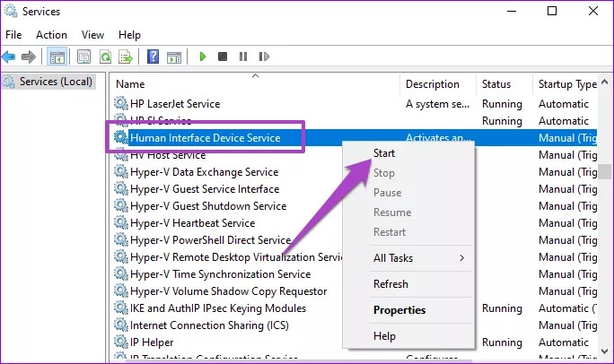614x364 pixels.
Task: Select Hyper-V Volume Shadow Copy Requestor name
Action: (x=228, y=290)
